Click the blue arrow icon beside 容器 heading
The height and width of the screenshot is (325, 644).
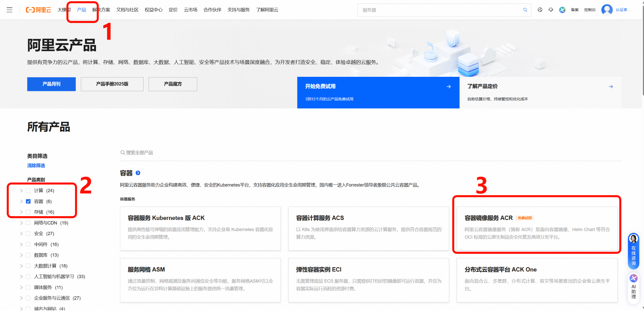[138, 173]
